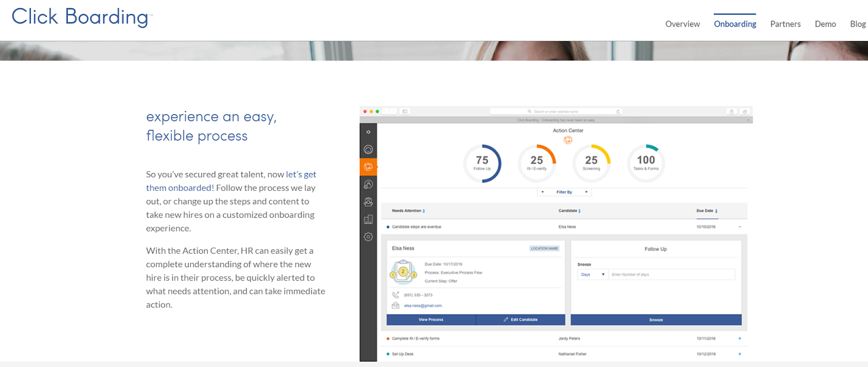
Task: Click the phone icon beside (651) 335-3273
Action: click(395, 295)
